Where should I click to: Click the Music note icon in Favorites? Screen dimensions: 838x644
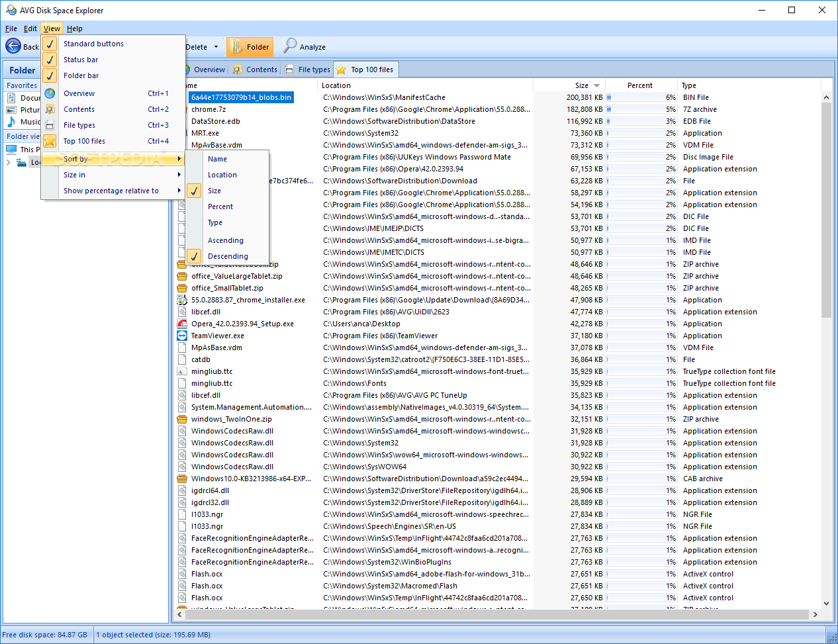tap(11, 121)
